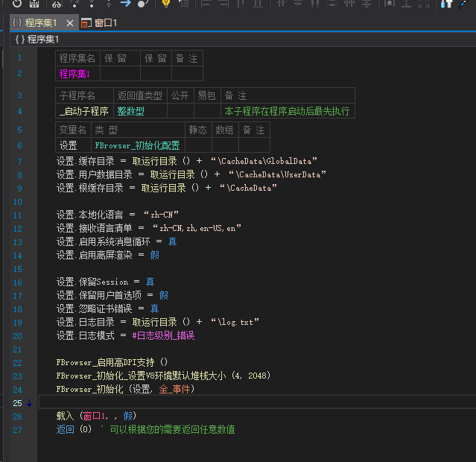Click the FBrowser_初始化_设置V8环境默认堆栈大小 call

pos(163,376)
